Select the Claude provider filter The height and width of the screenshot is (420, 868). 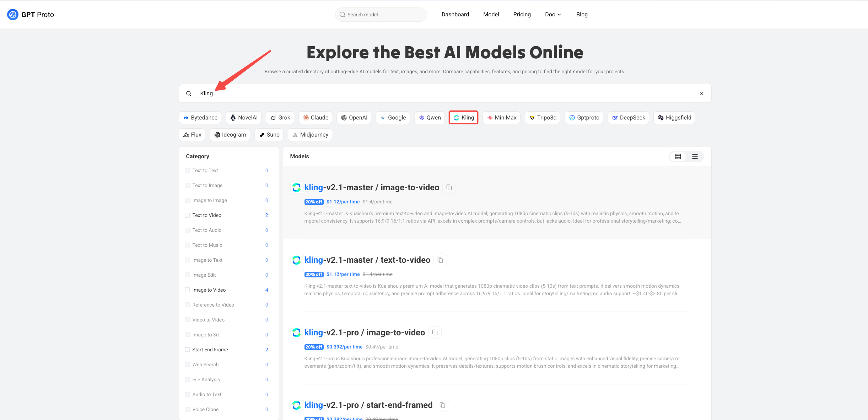(x=315, y=118)
